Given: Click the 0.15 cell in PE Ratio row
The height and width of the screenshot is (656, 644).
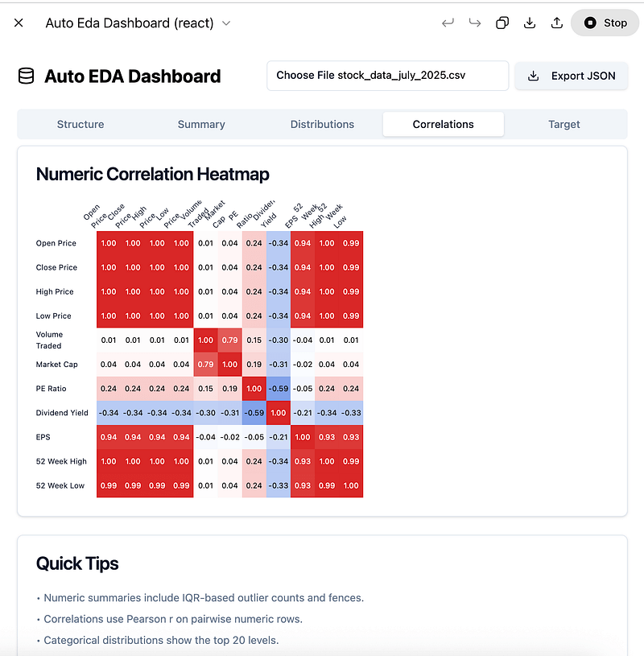Looking at the screenshot, I should (205, 389).
